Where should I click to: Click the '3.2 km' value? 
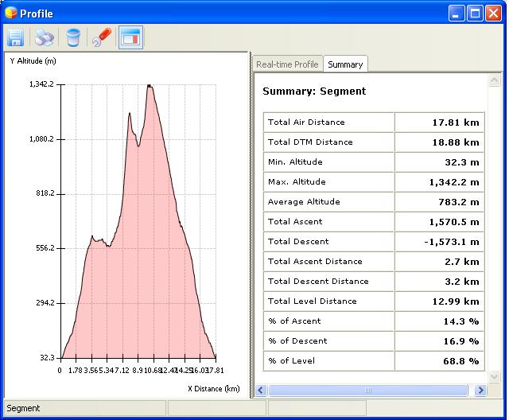pyautogui.click(x=462, y=282)
